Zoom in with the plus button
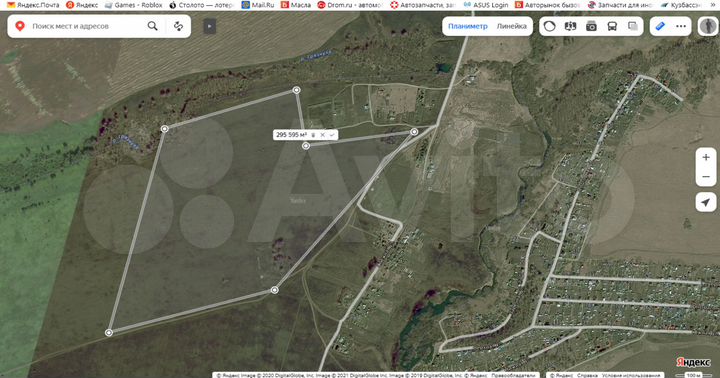Screen dimensions: 720x378 click(x=706, y=157)
